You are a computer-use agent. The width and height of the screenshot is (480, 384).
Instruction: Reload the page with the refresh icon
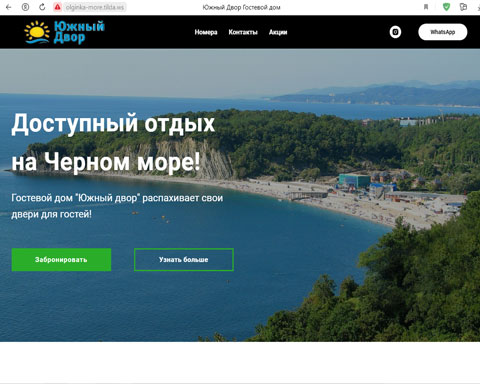(42, 7)
